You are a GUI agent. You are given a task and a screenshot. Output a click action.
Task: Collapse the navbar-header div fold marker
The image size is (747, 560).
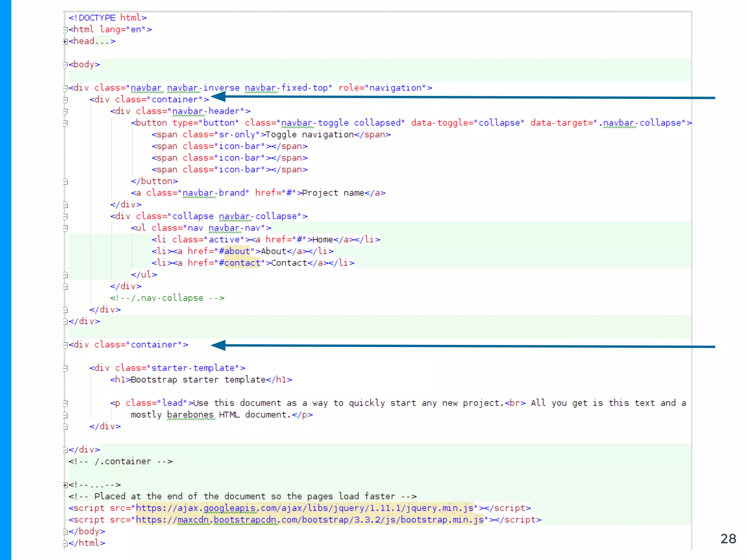point(65,111)
